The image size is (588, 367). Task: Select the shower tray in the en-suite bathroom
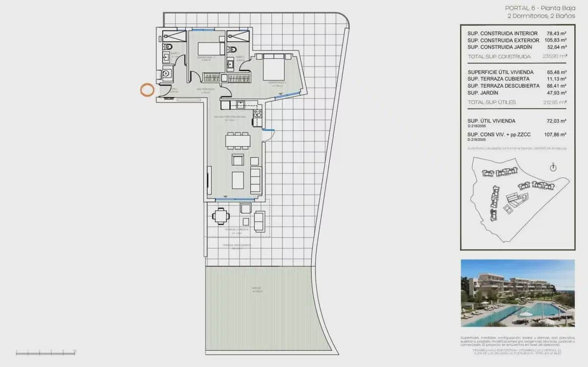pos(238,36)
